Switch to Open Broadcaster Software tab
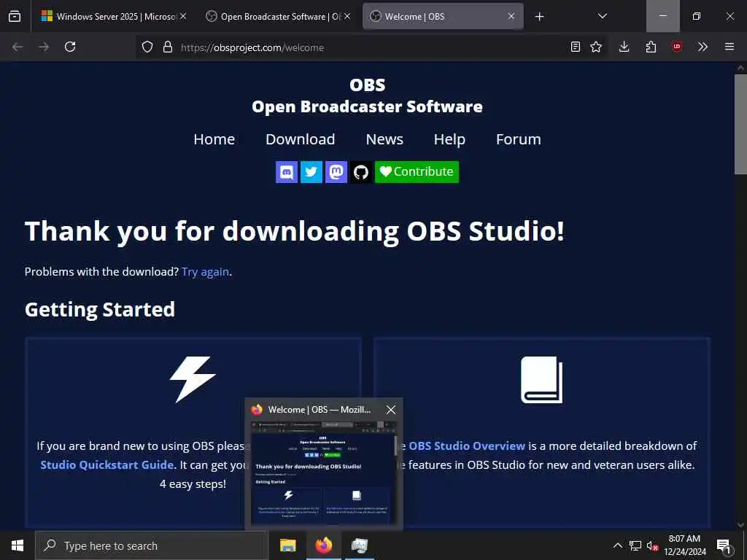This screenshot has width=747, height=560. point(279,16)
